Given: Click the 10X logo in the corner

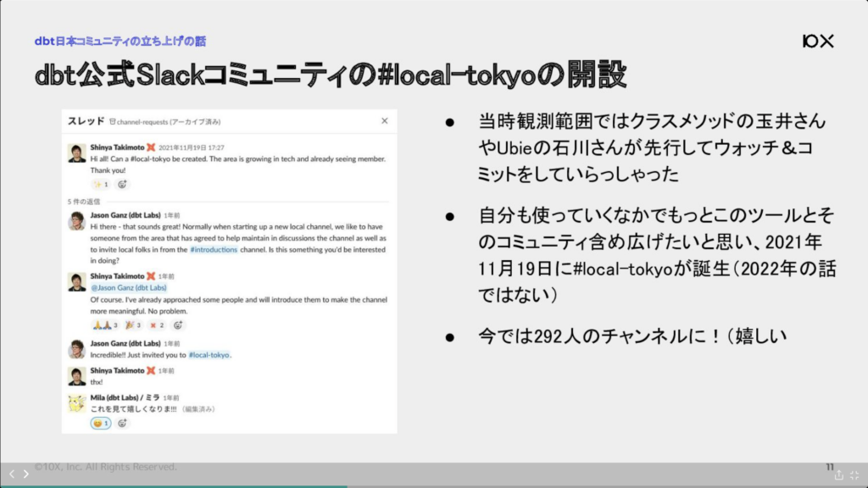Looking at the screenshot, I should [x=817, y=41].
